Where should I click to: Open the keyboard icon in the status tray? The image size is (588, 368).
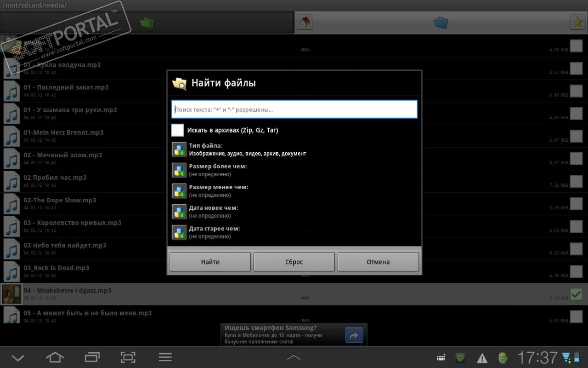441,358
